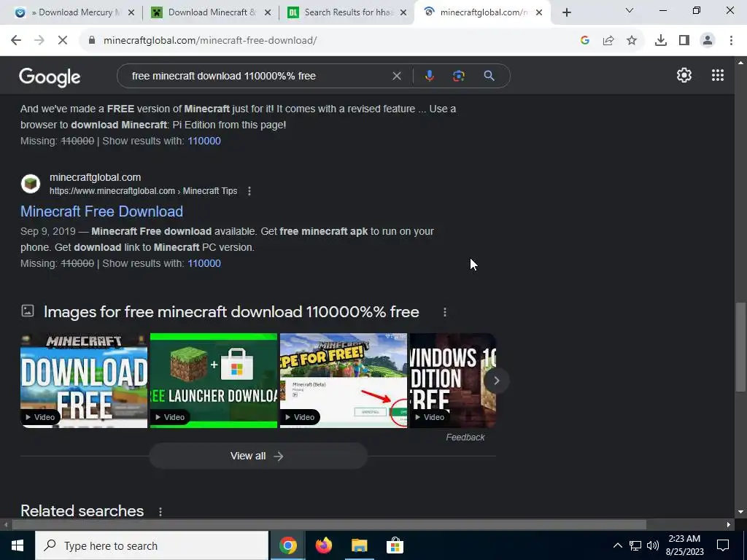Search by image with Google Lens
This screenshot has height=560, width=747.
pyautogui.click(x=459, y=76)
